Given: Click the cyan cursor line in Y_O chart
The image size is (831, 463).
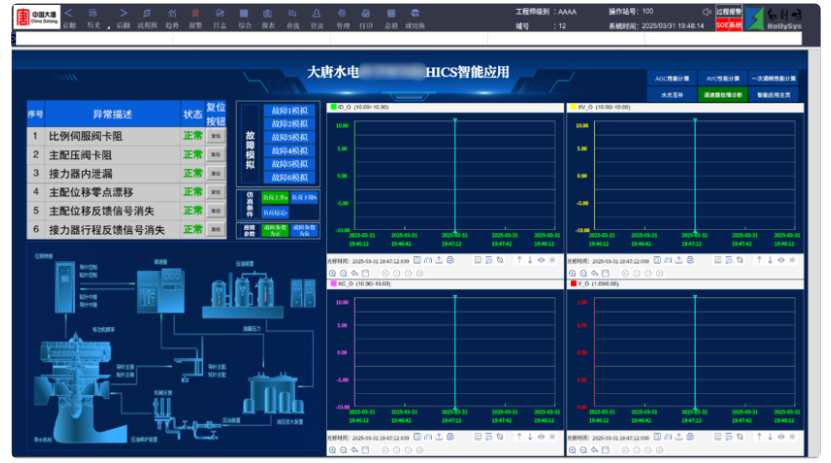Looking at the screenshot, I should coord(695,352).
